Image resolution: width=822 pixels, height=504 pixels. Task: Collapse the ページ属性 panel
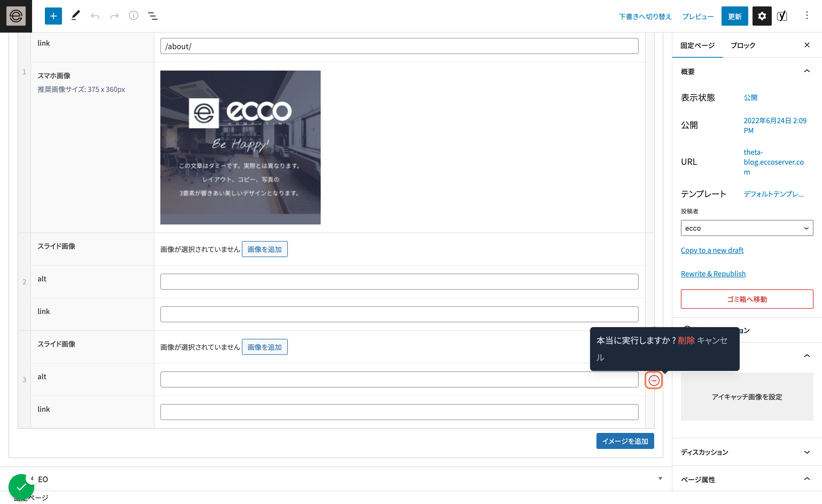click(747, 479)
